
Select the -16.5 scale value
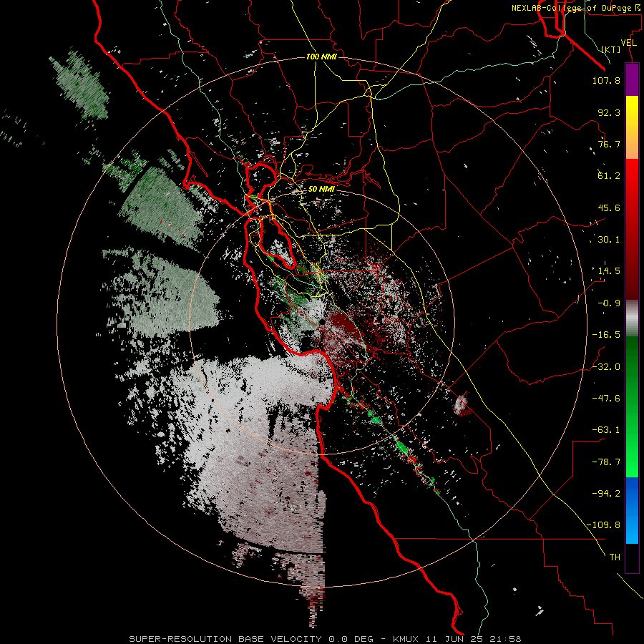click(x=606, y=335)
